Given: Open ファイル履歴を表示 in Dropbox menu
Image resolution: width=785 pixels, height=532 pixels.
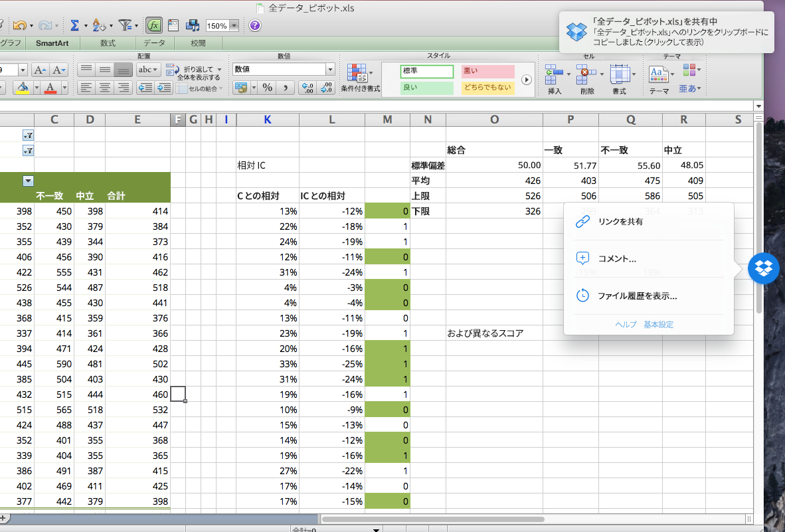Looking at the screenshot, I should coord(637,296).
